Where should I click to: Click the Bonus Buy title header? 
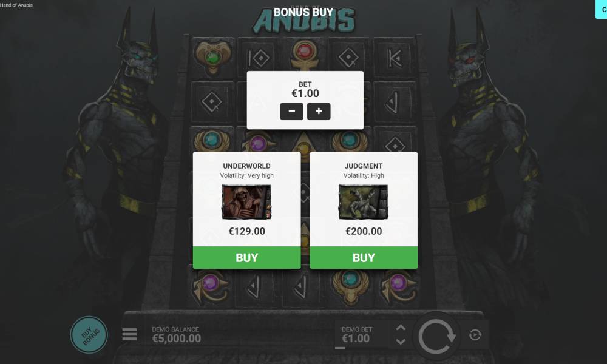(x=303, y=12)
